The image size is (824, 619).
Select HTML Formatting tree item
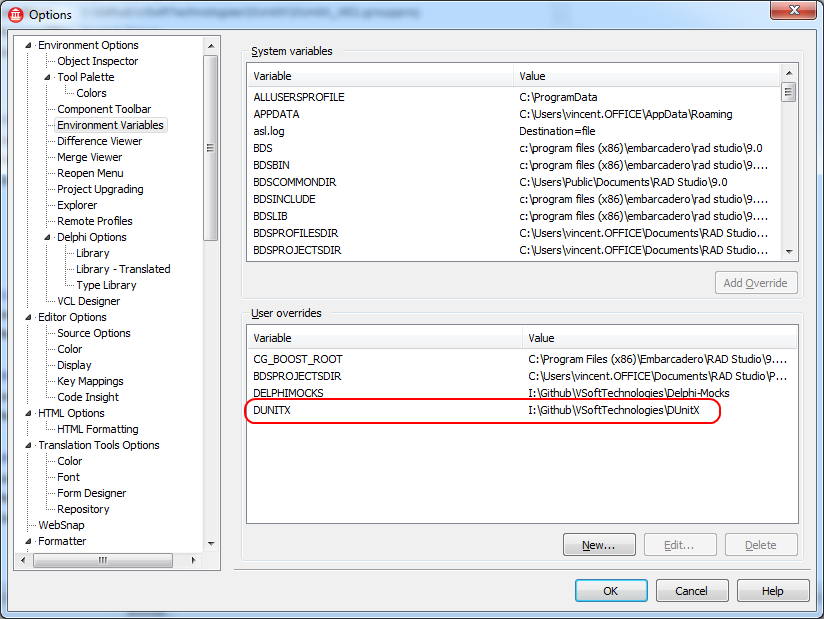click(x=98, y=429)
